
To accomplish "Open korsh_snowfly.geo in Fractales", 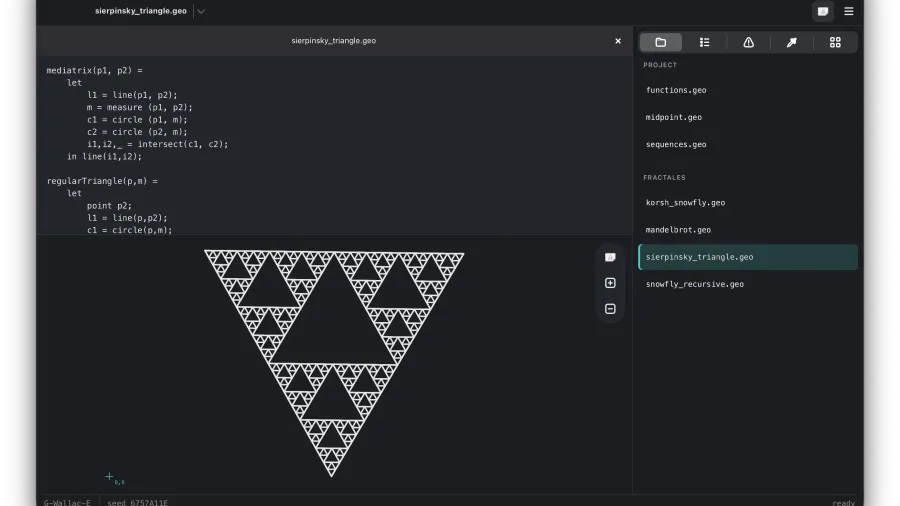I will coord(685,203).
